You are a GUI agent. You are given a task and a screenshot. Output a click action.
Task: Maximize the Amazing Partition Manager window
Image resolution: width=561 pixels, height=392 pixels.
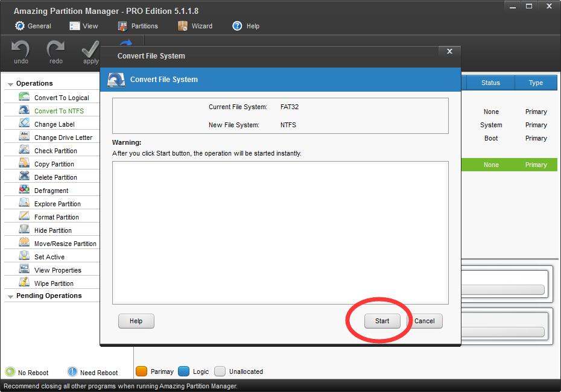pyautogui.click(x=529, y=7)
